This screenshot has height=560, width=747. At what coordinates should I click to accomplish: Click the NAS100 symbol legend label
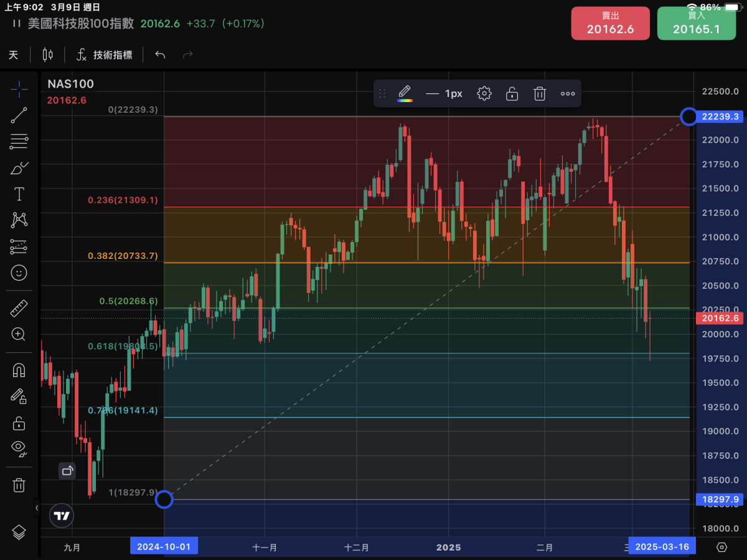pos(70,84)
